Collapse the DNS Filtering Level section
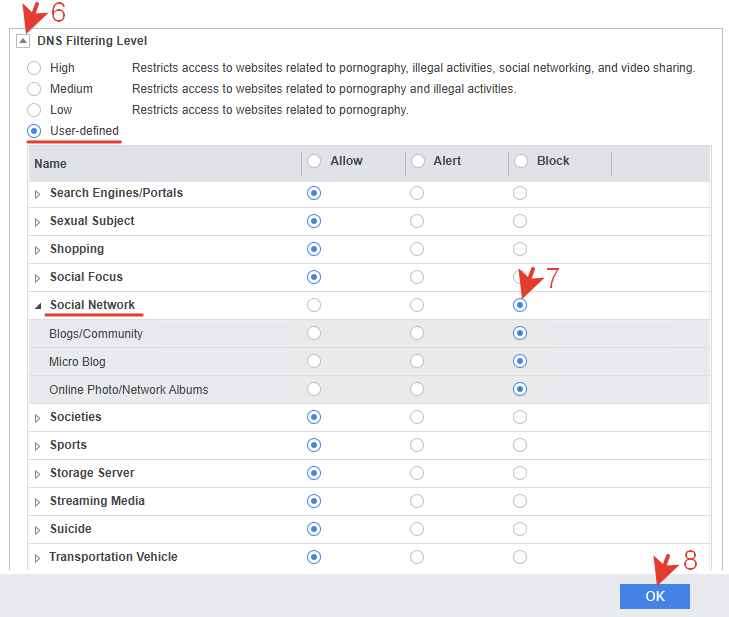The width and height of the screenshot is (729, 617). pyautogui.click(x=23, y=41)
